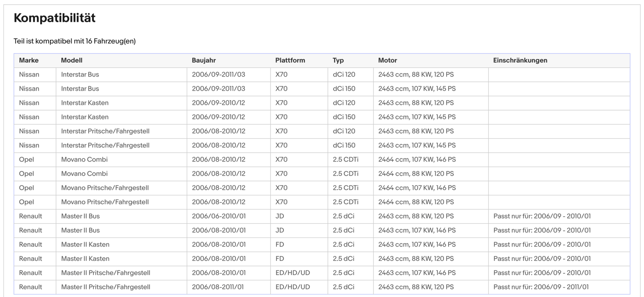Click Movano Combi model in the 146 PS row

click(84, 159)
